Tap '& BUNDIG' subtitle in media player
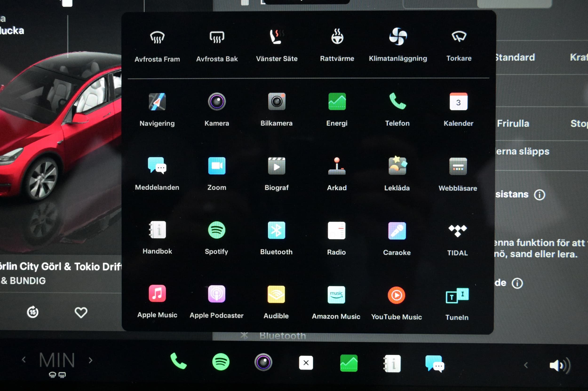This screenshot has width=588, height=391. pyautogui.click(x=23, y=281)
